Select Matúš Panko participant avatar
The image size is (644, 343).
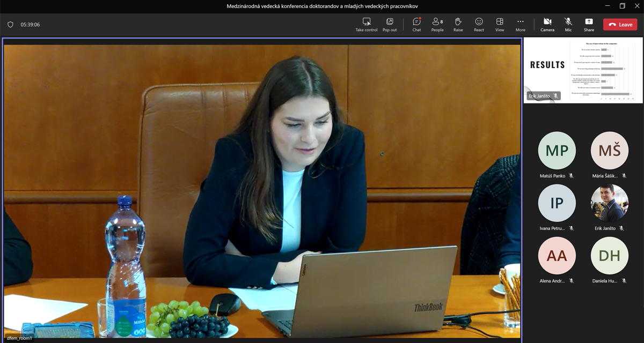point(557,151)
